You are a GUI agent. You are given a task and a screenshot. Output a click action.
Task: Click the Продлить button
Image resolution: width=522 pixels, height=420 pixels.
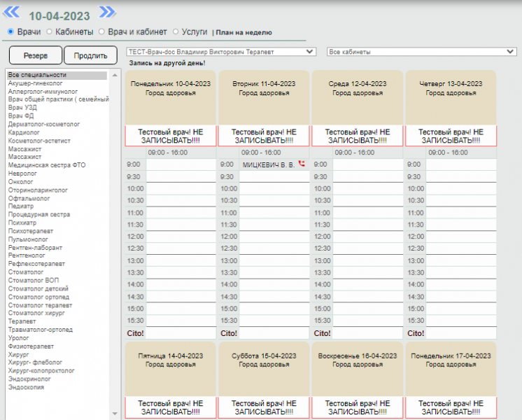click(x=90, y=56)
